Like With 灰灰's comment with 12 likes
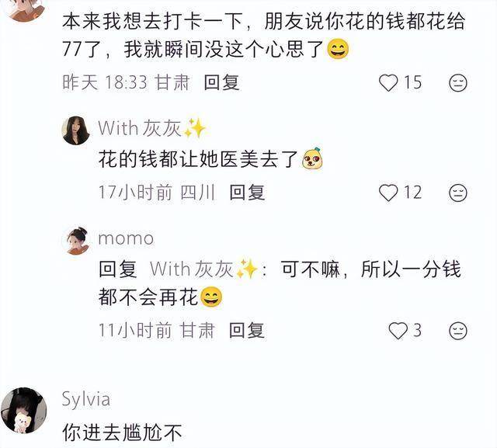 click(388, 193)
